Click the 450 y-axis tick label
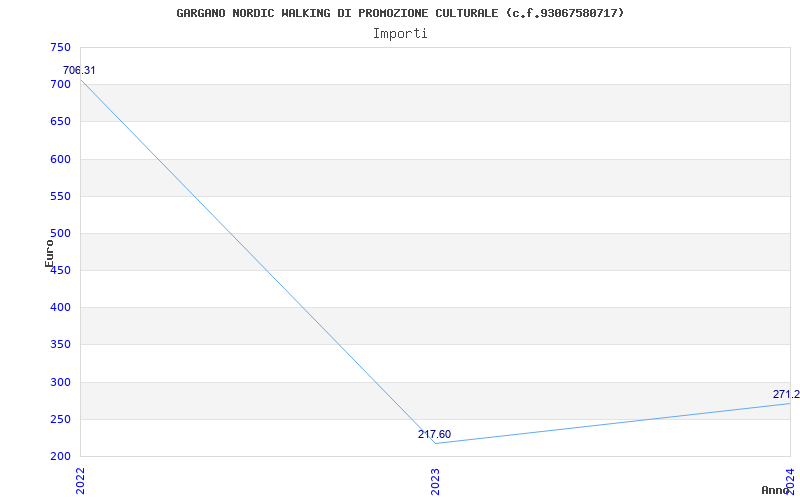Image resolution: width=800 pixels, height=500 pixels. click(x=60, y=270)
